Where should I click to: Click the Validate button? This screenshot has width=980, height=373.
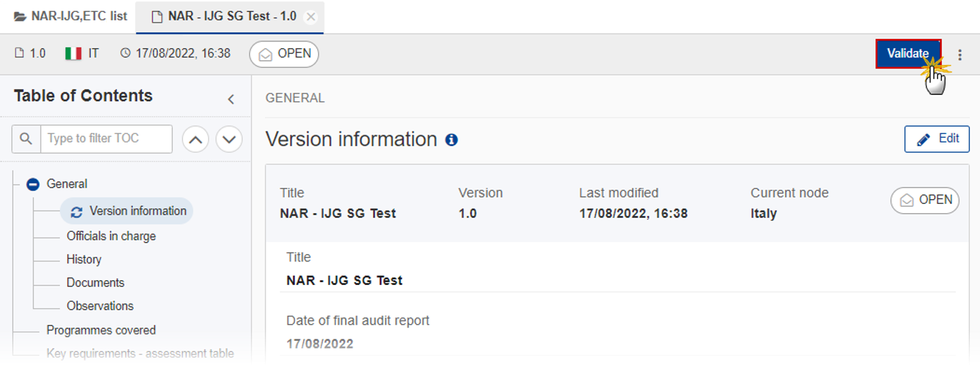point(908,54)
